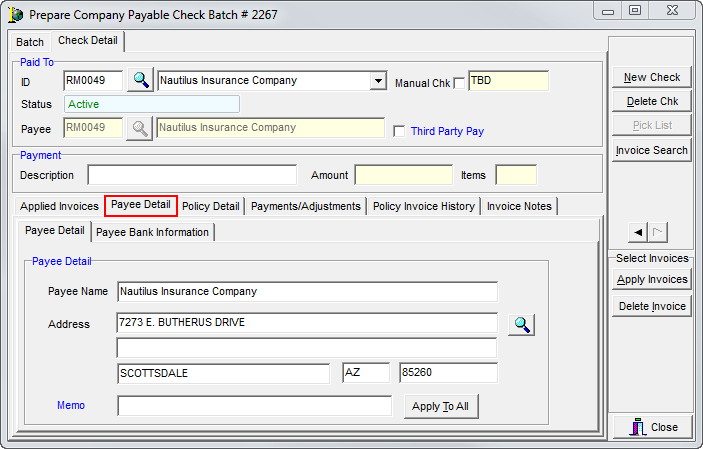Image resolution: width=703 pixels, height=449 pixels.
Task: Click the magnifier lookup next to Paid To ID
Action: (x=139, y=81)
